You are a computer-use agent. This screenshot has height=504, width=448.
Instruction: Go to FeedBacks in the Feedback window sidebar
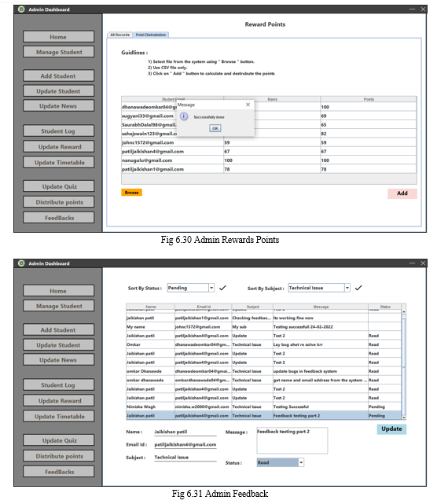58,472
